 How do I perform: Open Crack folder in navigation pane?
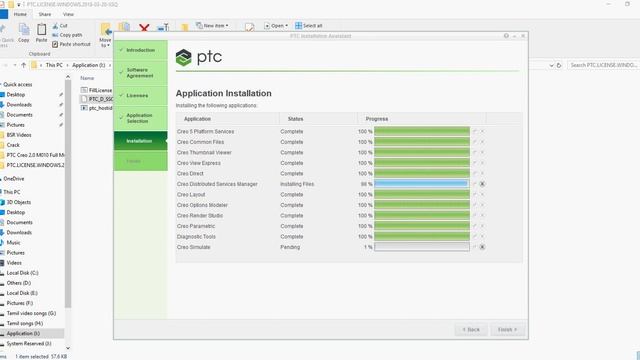coord(13,145)
